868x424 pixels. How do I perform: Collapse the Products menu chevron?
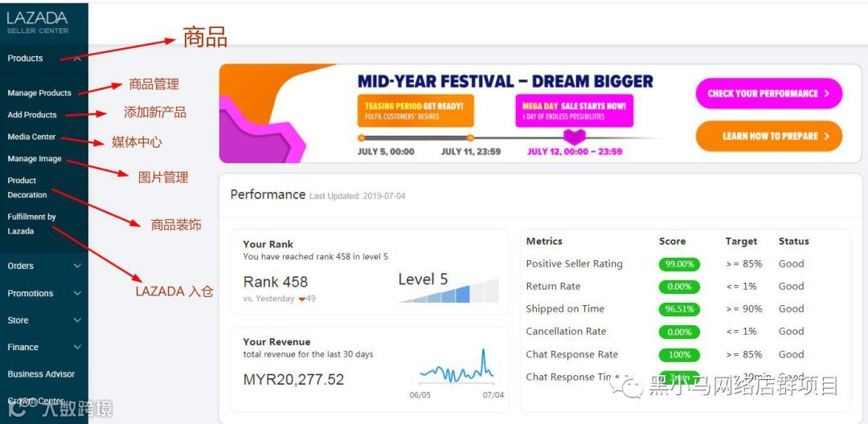[77, 58]
